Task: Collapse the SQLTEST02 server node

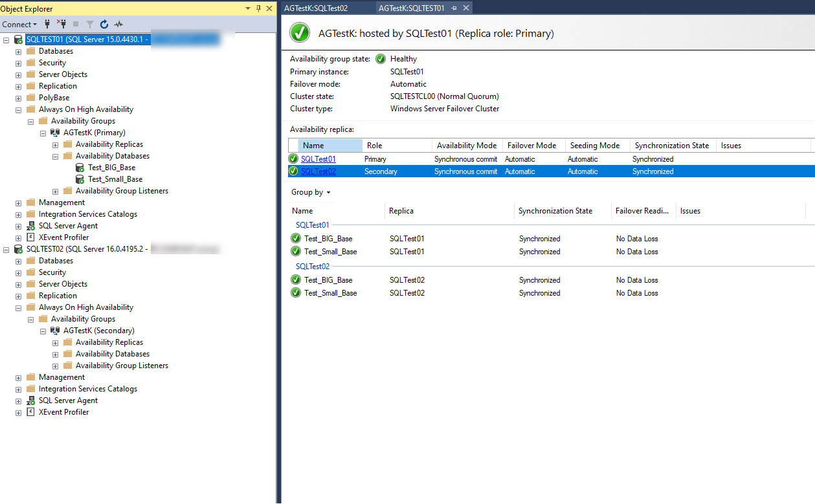Action: point(6,249)
